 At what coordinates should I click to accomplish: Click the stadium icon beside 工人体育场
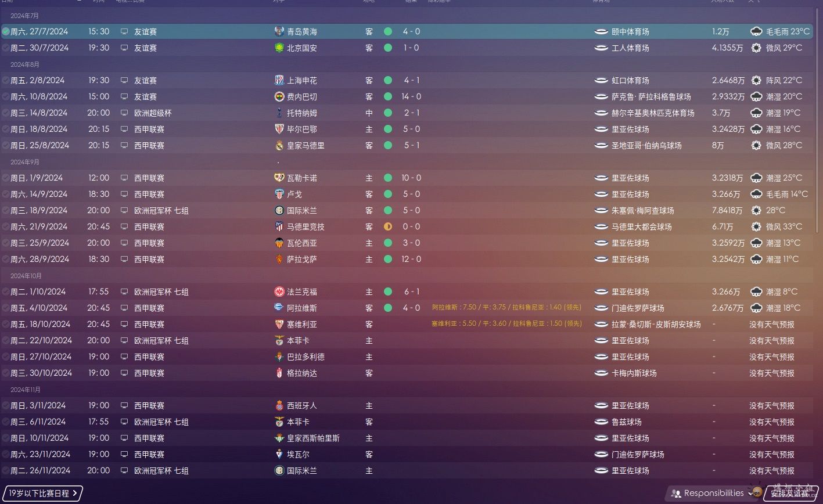click(x=601, y=48)
